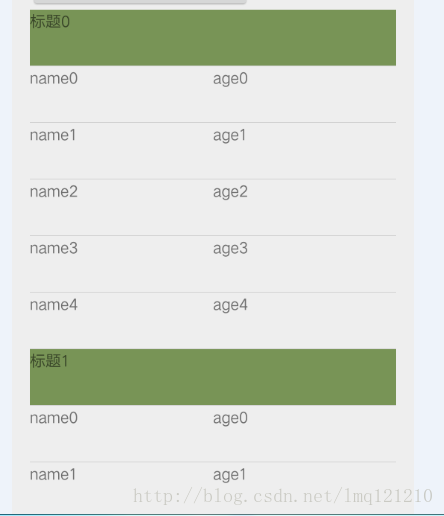Select the 标题0 green header

point(213,38)
